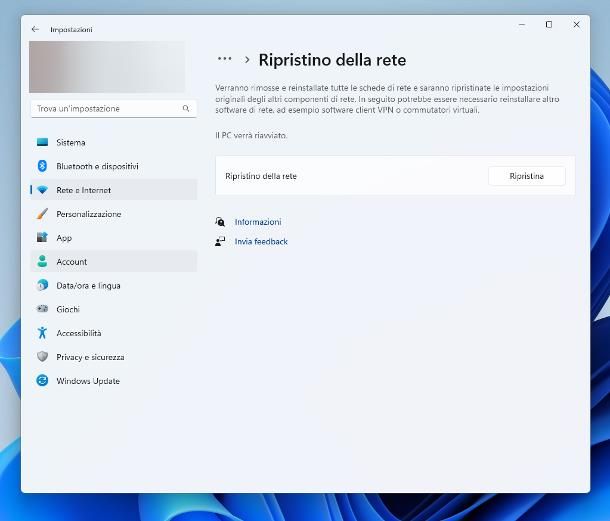This screenshot has height=521, width=610.
Task: Click the back arrow next to Impostazioni
Action: click(35, 29)
